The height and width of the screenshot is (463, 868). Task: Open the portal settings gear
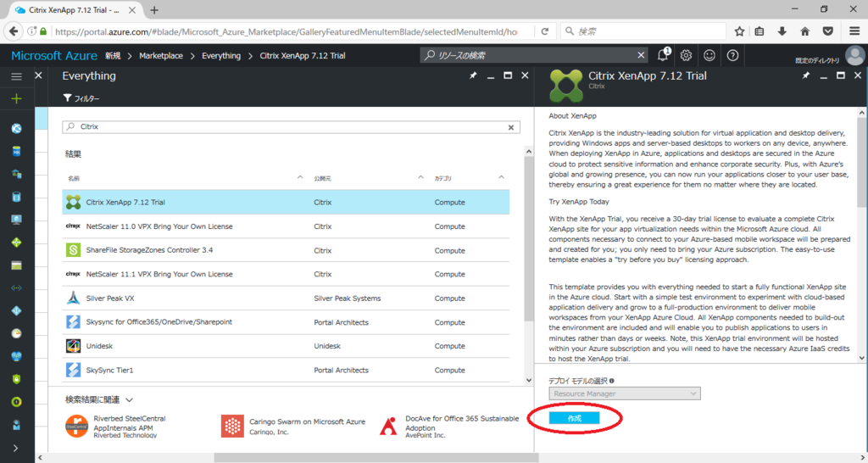tap(687, 55)
